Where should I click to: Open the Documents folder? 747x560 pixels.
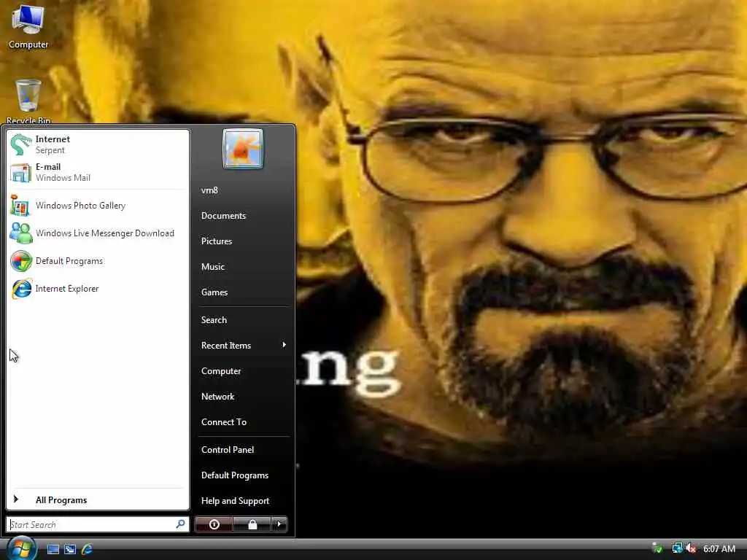click(x=243, y=216)
